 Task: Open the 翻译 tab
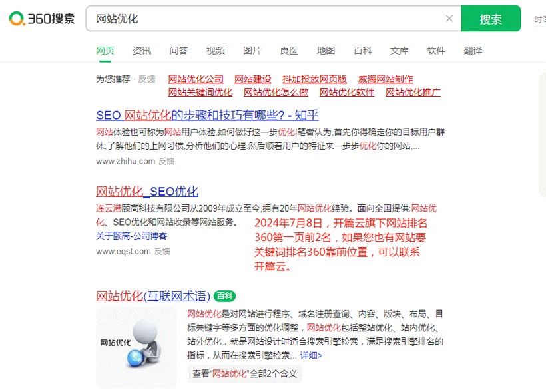point(473,51)
